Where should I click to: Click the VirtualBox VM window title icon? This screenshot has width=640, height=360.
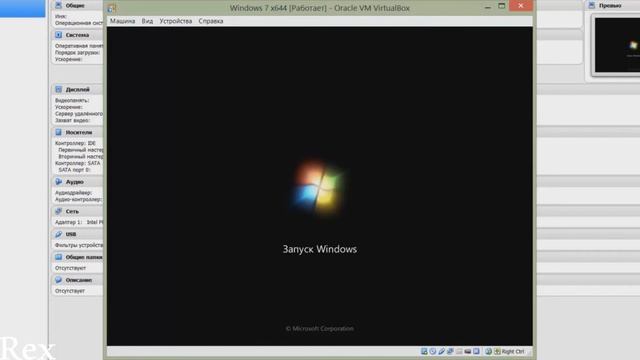tap(111, 8)
